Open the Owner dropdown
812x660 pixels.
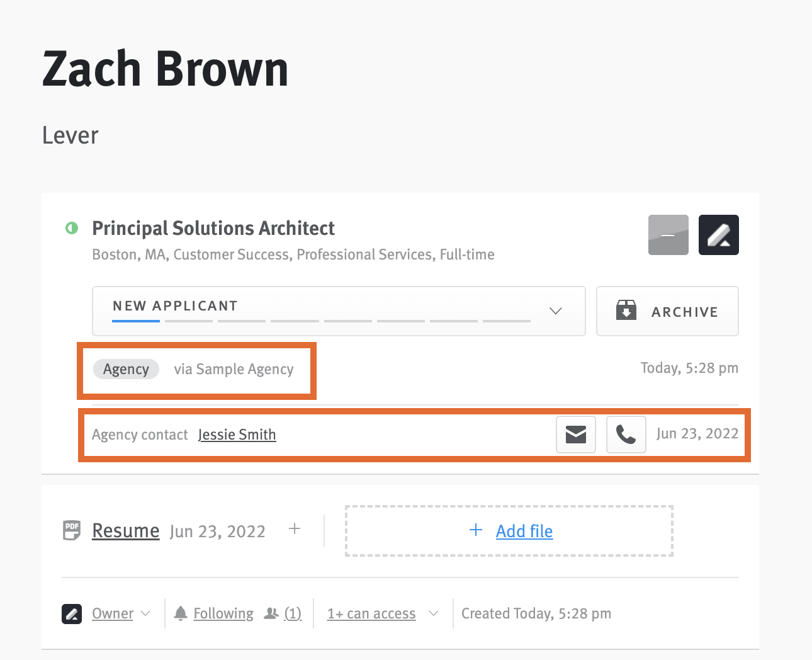point(121,613)
